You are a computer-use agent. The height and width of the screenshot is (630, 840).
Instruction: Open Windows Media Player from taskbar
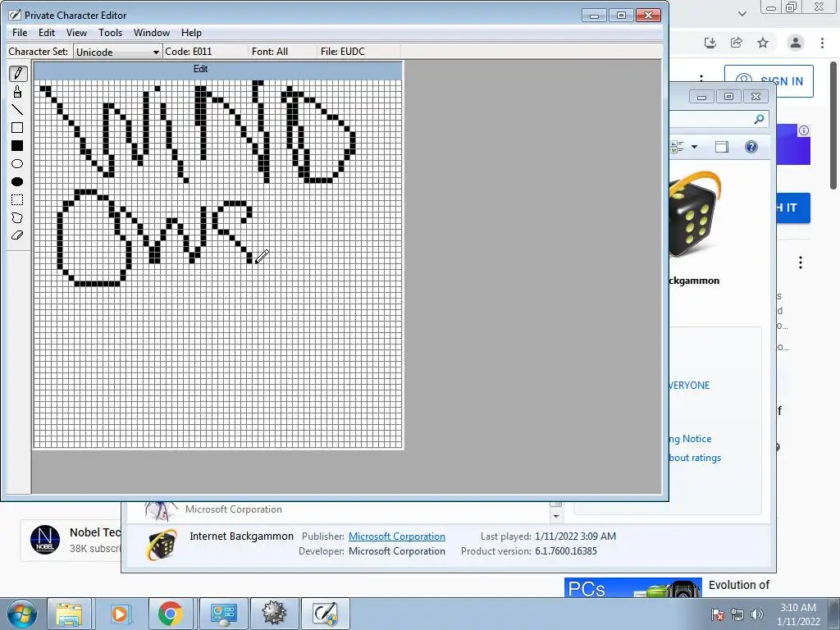pos(120,614)
